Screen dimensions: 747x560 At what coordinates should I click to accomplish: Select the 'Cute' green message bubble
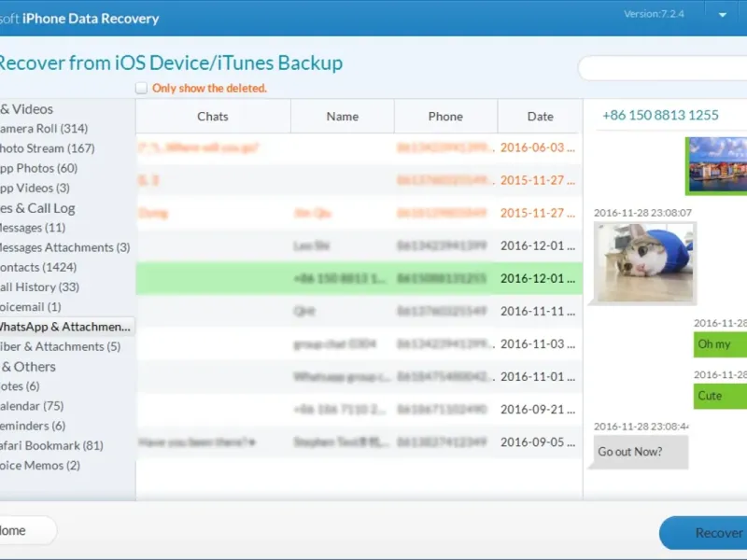pos(720,396)
